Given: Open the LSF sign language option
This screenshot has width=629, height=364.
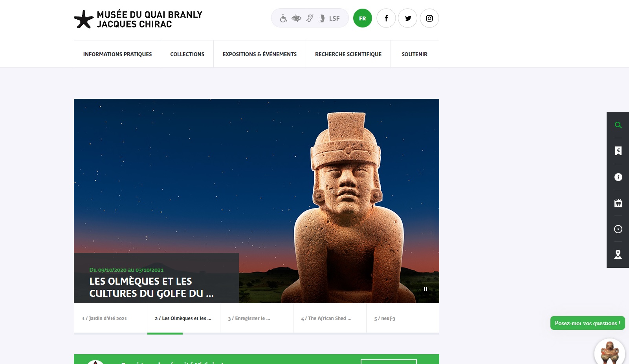Looking at the screenshot, I should tap(334, 18).
